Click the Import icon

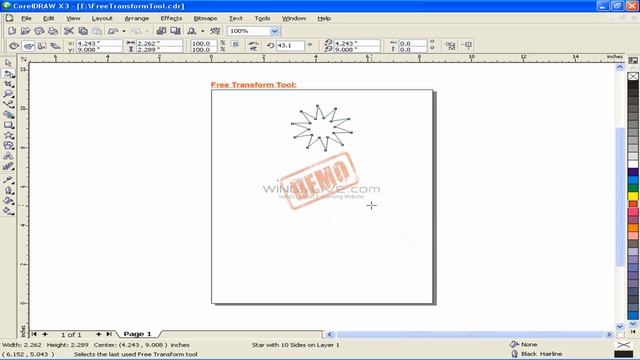point(161,31)
